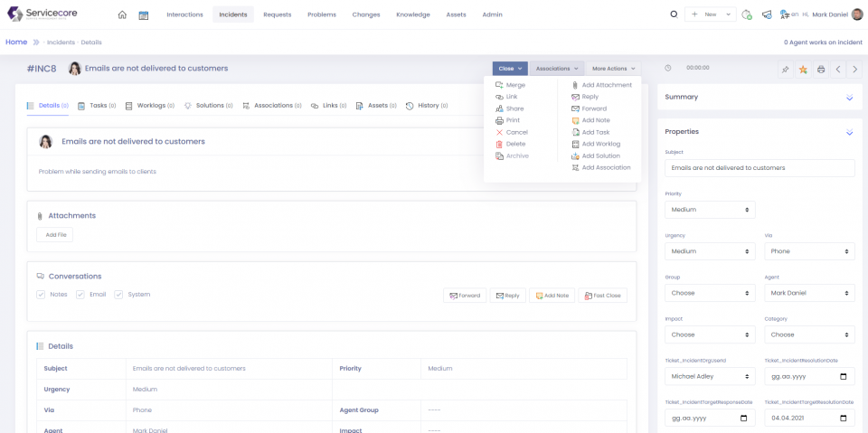Uncheck the Email conversation filter

click(80, 295)
